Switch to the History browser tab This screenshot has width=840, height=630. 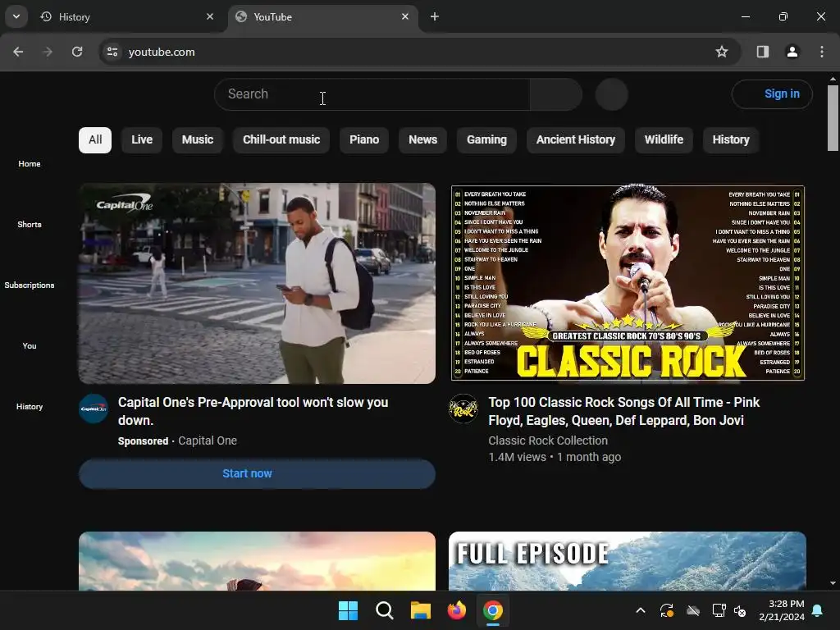click(x=127, y=16)
